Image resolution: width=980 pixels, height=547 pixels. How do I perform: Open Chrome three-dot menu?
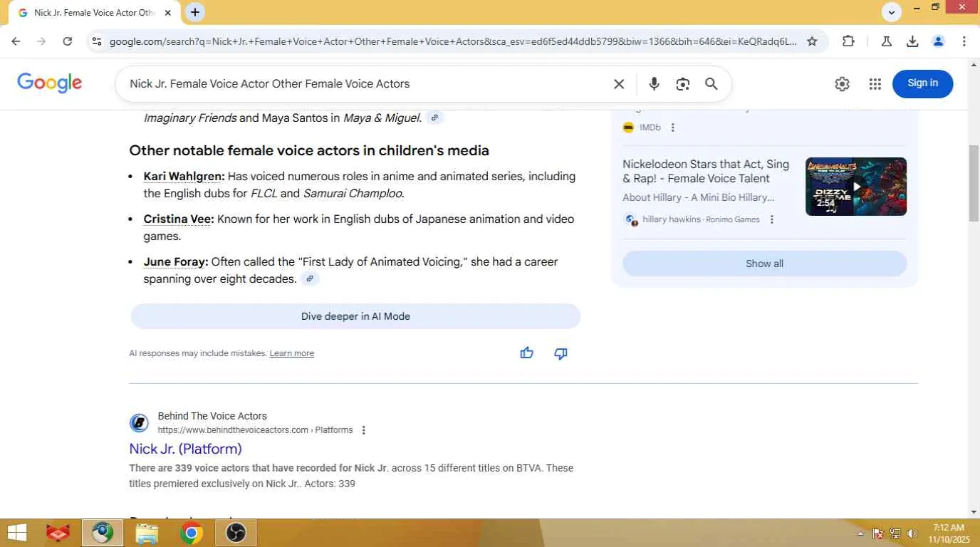[964, 41]
